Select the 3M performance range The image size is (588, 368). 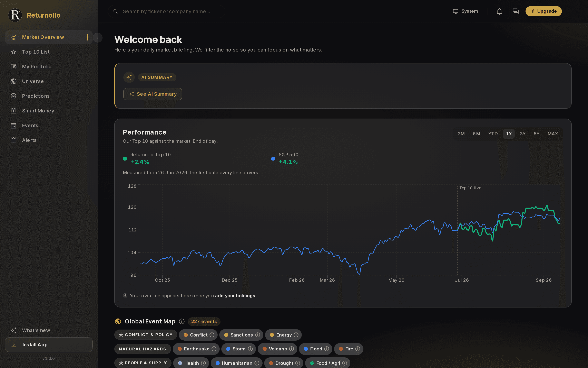461,134
